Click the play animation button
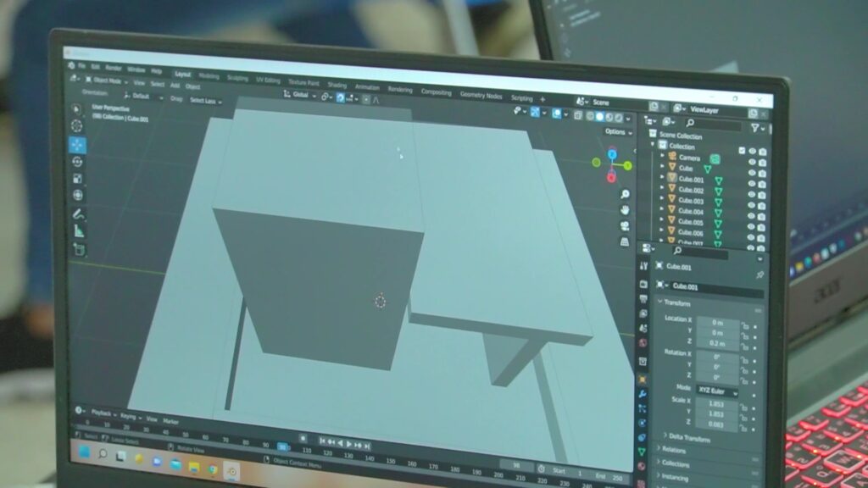This screenshot has height=488, width=868. (x=349, y=444)
